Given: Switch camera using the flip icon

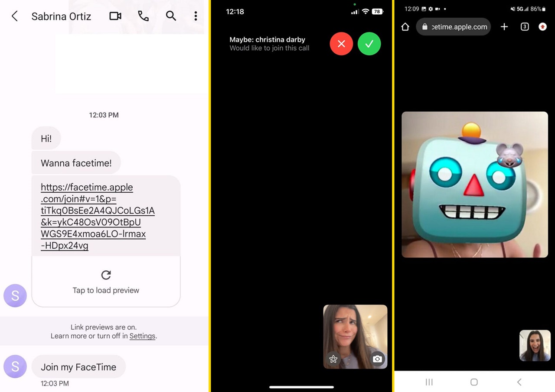Looking at the screenshot, I should pos(377,359).
